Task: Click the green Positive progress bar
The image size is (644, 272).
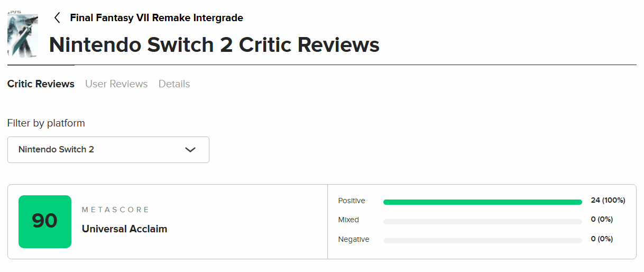Action: point(482,202)
